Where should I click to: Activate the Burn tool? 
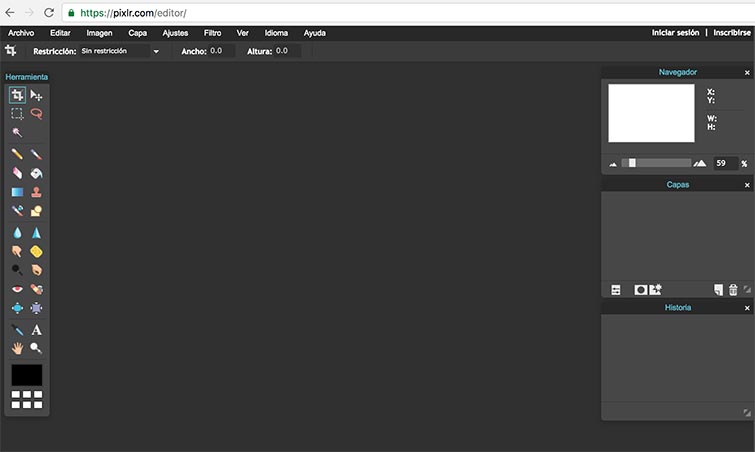pos(36,270)
